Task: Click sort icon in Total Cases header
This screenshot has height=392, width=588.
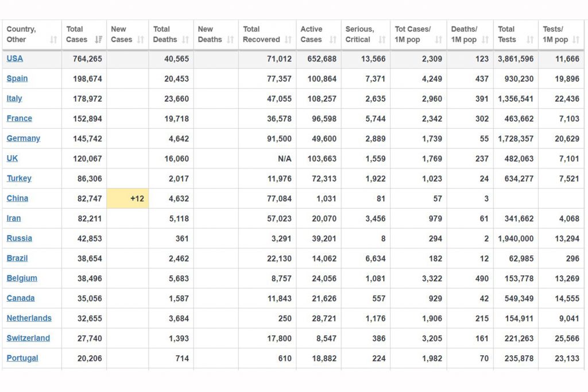Action: [x=98, y=40]
